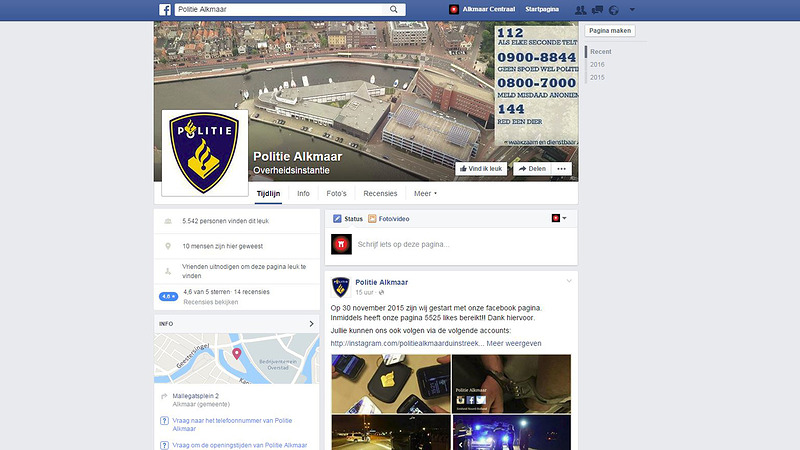Open the Instagram link in the post

(407, 343)
